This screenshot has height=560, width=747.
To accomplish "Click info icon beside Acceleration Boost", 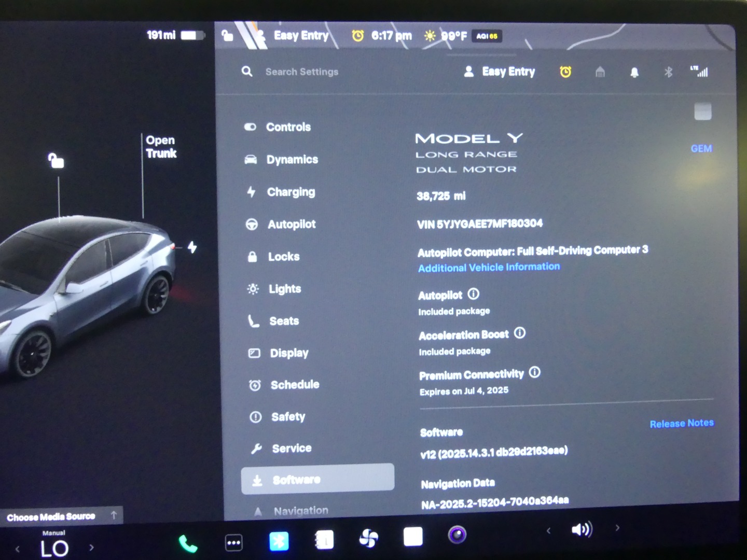I will coord(520,333).
